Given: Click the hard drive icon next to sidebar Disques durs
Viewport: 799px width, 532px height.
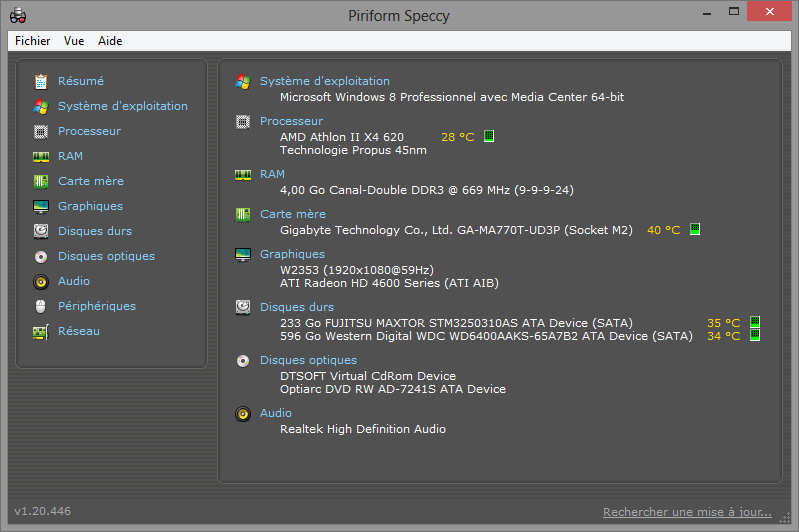Looking at the screenshot, I should point(41,231).
